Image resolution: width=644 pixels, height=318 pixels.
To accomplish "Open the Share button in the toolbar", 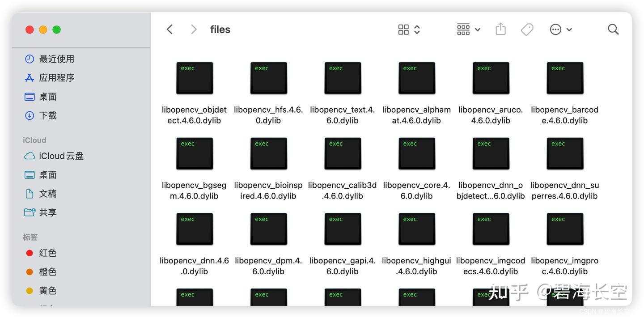I will tap(500, 29).
